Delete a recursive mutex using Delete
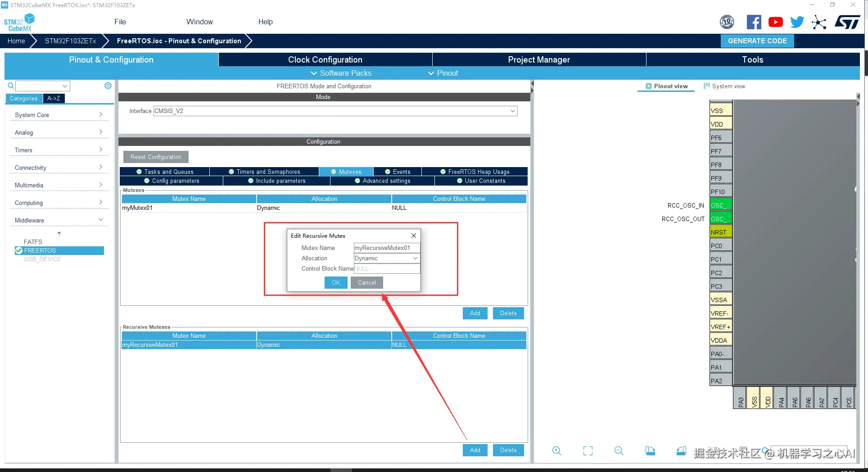The width and height of the screenshot is (868, 472). 508,450
